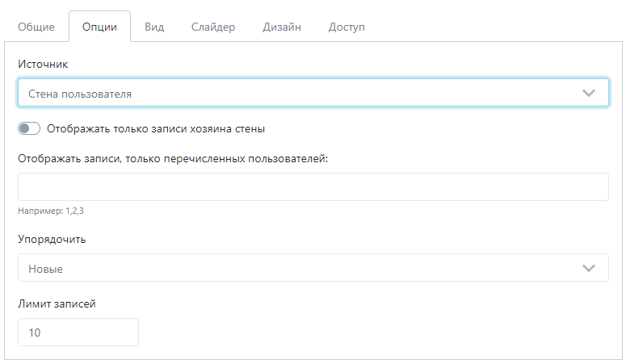Click the Например: 1,2,3 hint text
Screen dimensions: 626x364
point(51,211)
